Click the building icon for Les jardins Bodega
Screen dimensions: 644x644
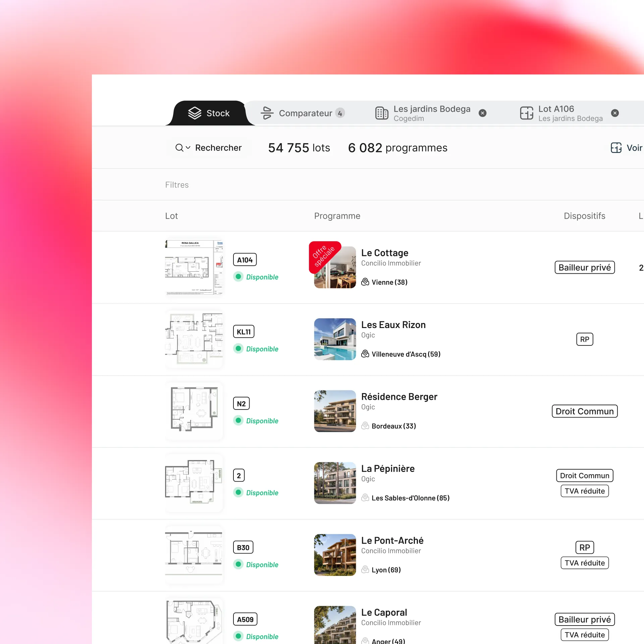pos(382,113)
